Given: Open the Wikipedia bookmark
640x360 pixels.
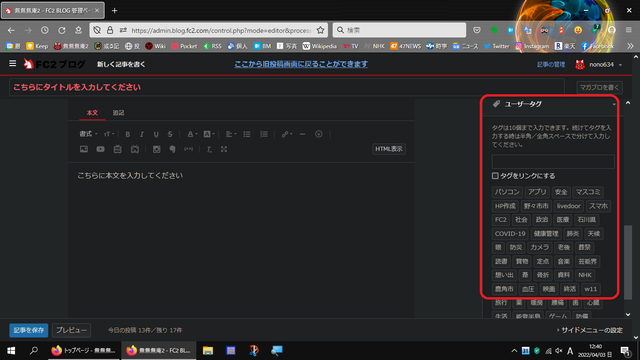Looking at the screenshot, I should tap(319, 46).
